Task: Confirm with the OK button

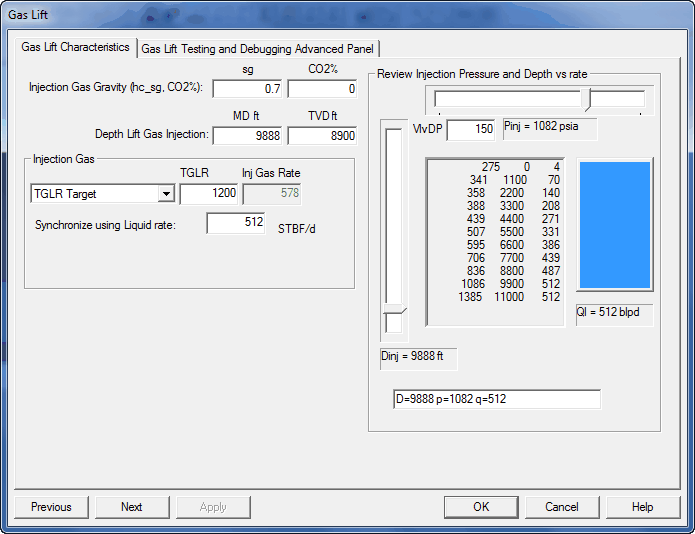Action: (481, 507)
